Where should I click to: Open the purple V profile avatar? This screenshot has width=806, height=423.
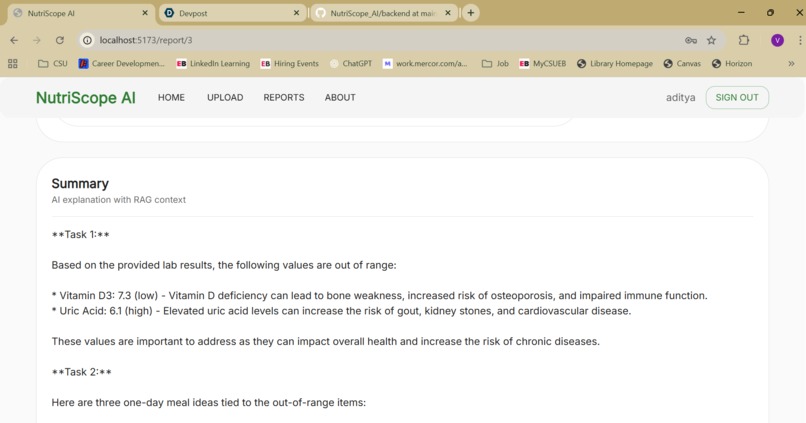(777, 40)
